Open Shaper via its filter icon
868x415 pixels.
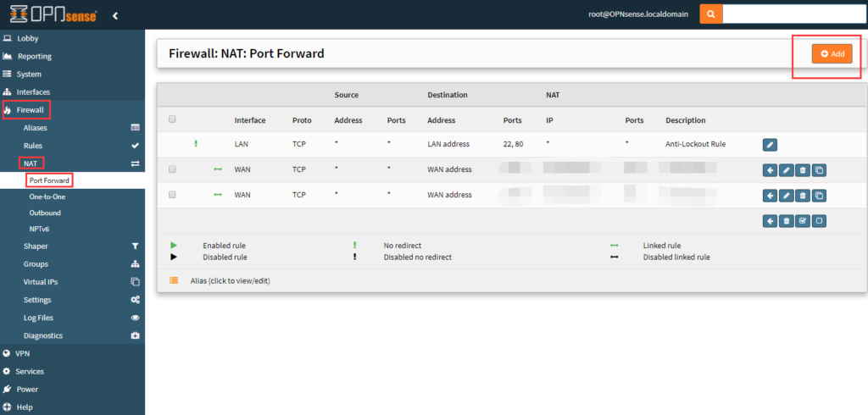(135, 246)
